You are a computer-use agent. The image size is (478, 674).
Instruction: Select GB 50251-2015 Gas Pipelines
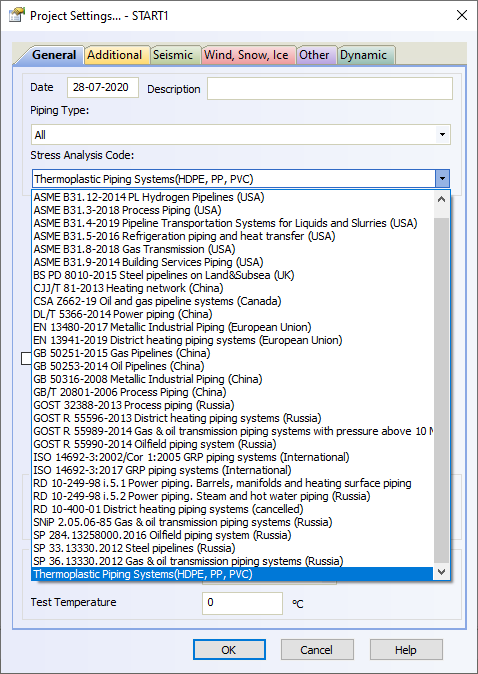(232, 353)
